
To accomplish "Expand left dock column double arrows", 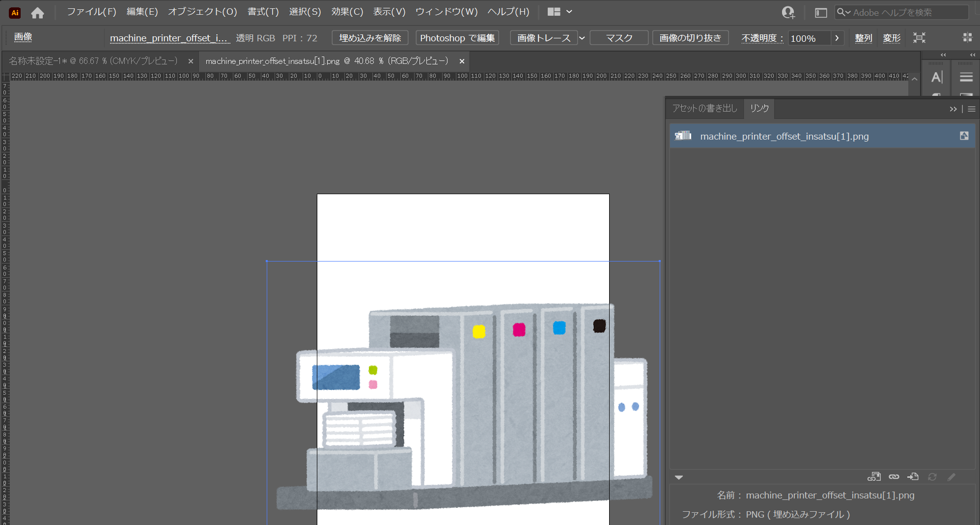I will point(943,55).
